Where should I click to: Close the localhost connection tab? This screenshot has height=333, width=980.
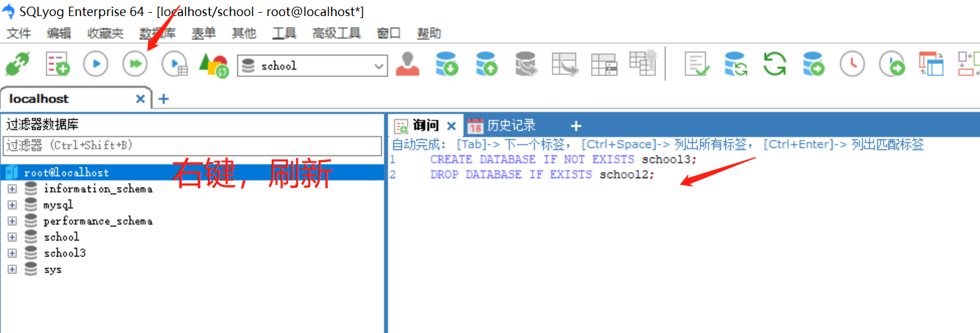coord(140,98)
